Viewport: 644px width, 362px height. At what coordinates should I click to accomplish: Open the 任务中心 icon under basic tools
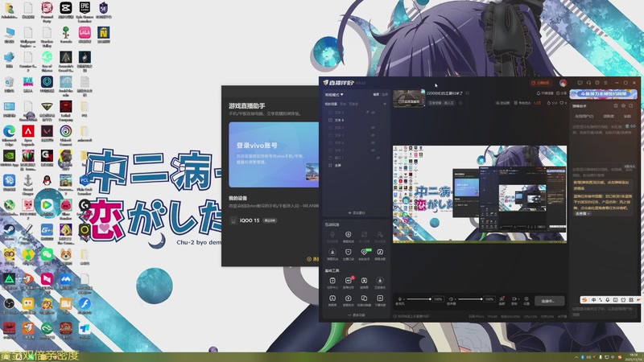(332, 283)
